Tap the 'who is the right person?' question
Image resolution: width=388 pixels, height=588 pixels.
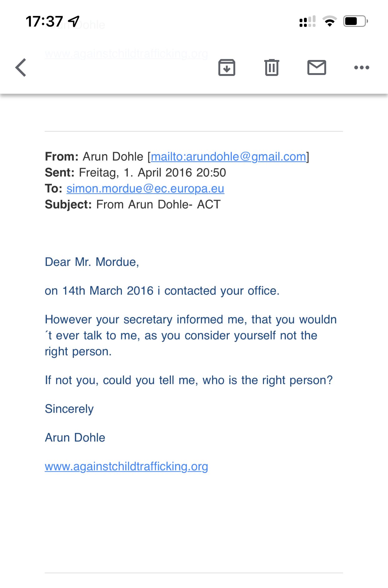pyautogui.click(x=267, y=380)
